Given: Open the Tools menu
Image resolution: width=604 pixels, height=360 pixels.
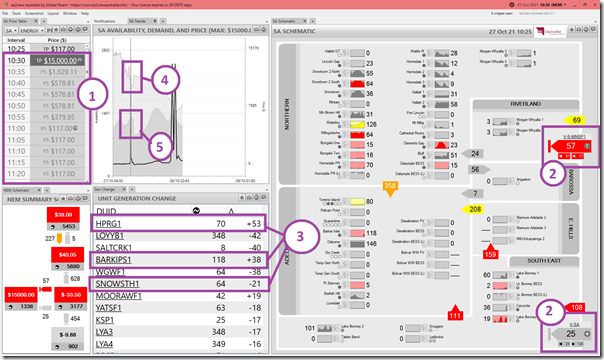Looking at the screenshot, I should [16, 13].
